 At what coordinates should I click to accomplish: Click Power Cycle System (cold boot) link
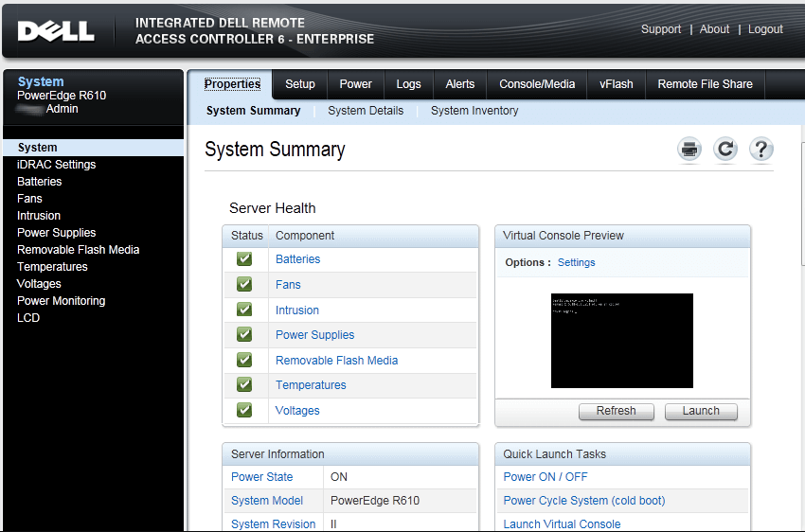[583, 501]
